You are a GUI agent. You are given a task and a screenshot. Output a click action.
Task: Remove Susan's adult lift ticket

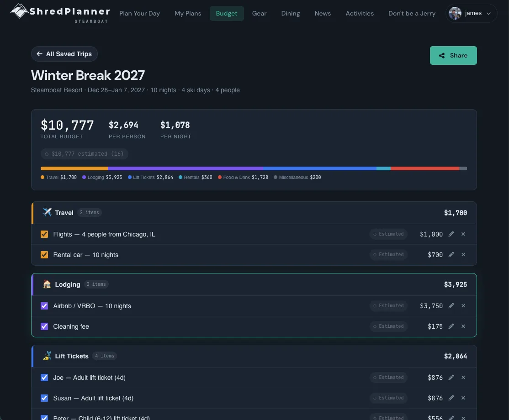[x=463, y=398]
